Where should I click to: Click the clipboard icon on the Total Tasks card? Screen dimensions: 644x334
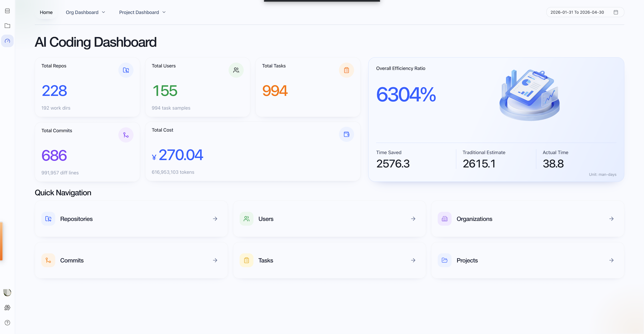pyautogui.click(x=347, y=70)
